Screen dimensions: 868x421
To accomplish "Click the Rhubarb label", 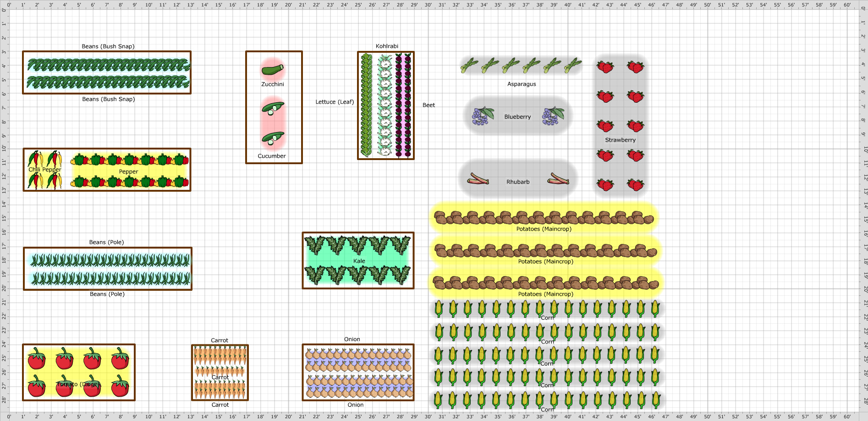I will 518,182.
